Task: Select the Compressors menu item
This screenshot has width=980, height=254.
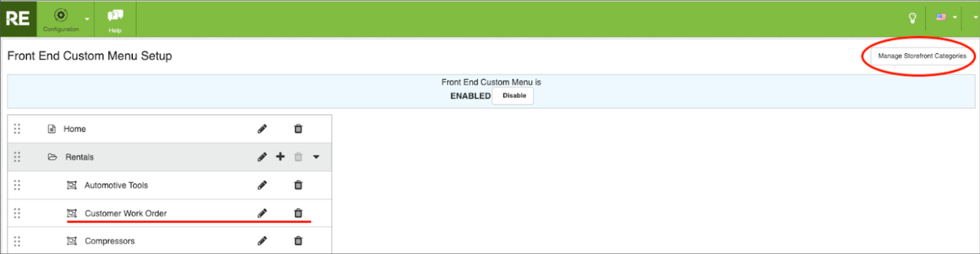Action: (x=109, y=241)
